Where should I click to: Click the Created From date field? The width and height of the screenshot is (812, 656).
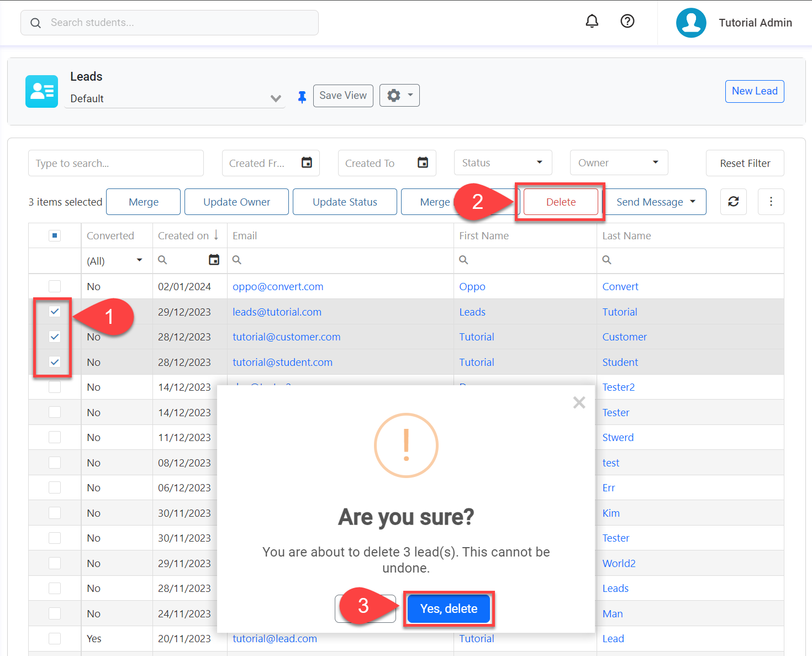pos(271,163)
